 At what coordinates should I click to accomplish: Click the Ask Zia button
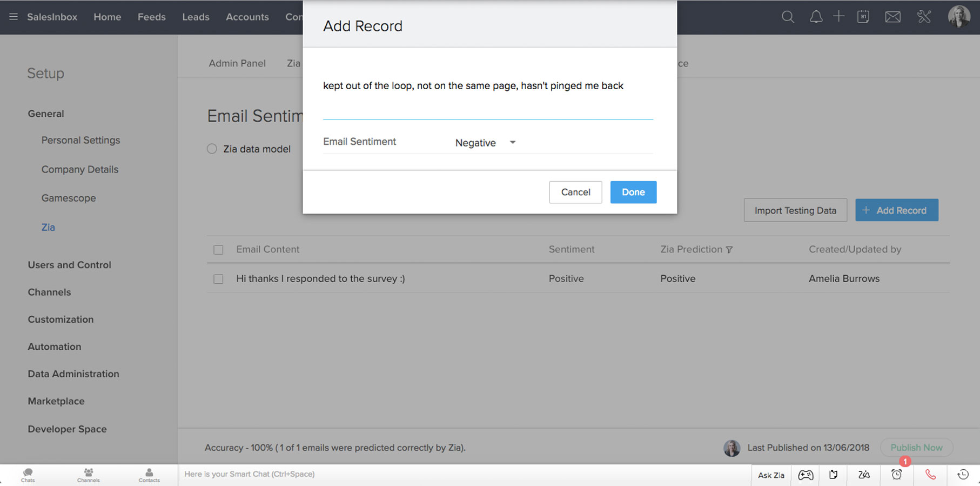tap(771, 475)
